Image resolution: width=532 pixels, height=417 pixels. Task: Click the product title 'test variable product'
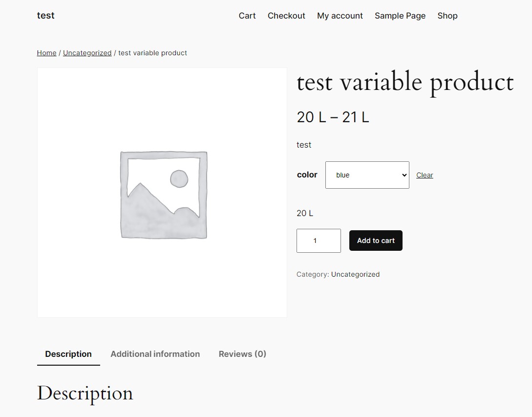404,82
